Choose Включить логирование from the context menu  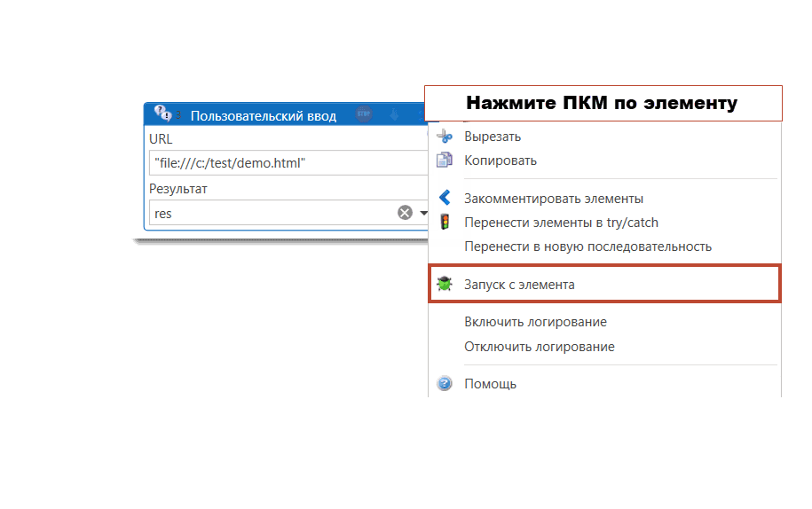tap(535, 322)
